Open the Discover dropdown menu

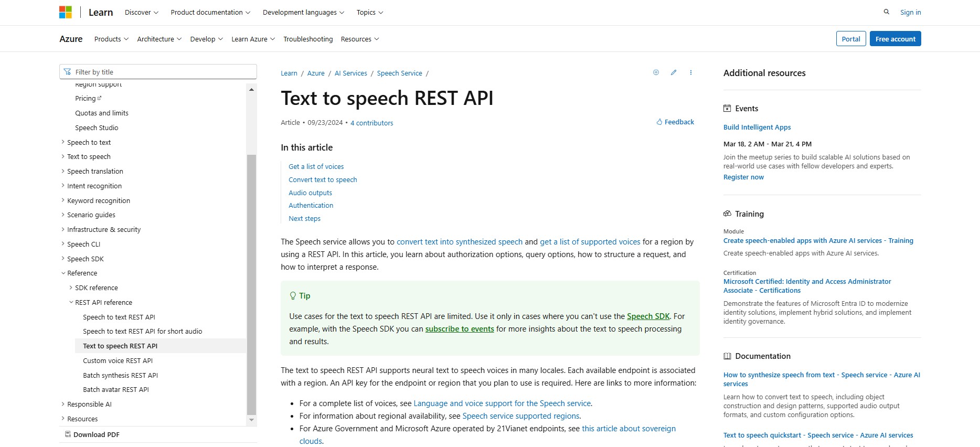[x=141, y=12]
